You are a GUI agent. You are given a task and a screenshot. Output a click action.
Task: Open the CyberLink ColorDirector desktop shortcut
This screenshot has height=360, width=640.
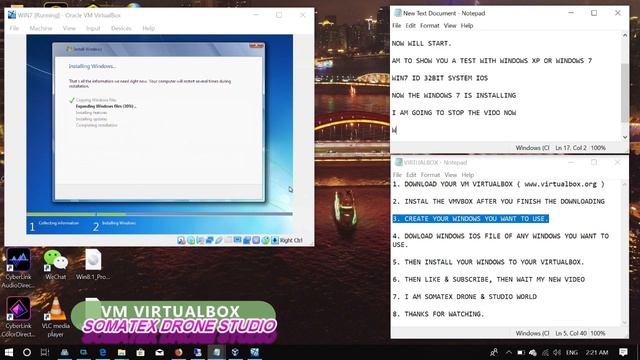coord(18,317)
